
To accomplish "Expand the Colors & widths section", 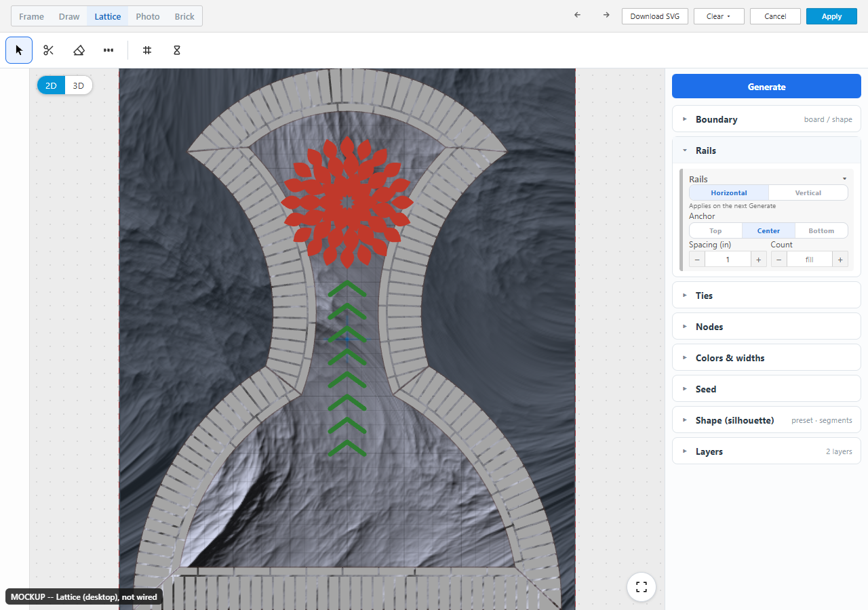I will [766, 358].
